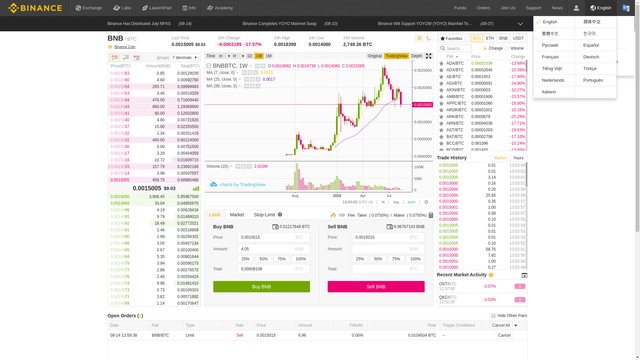Image resolution: width=640 pixels, height=360 pixels.
Task: Switch to the Market order tab
Action: pyautogui.click(x=237, y=215)
